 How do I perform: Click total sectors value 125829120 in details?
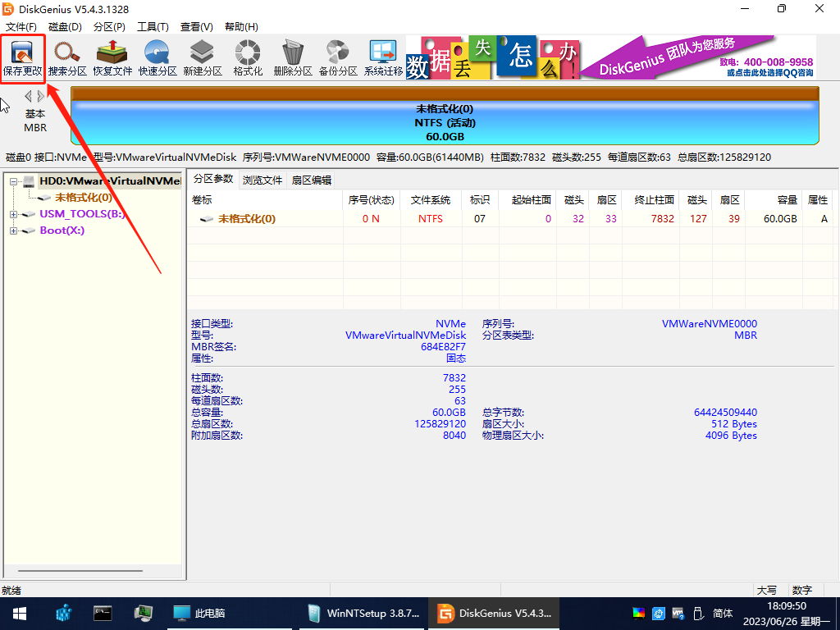tap(440, 424)
